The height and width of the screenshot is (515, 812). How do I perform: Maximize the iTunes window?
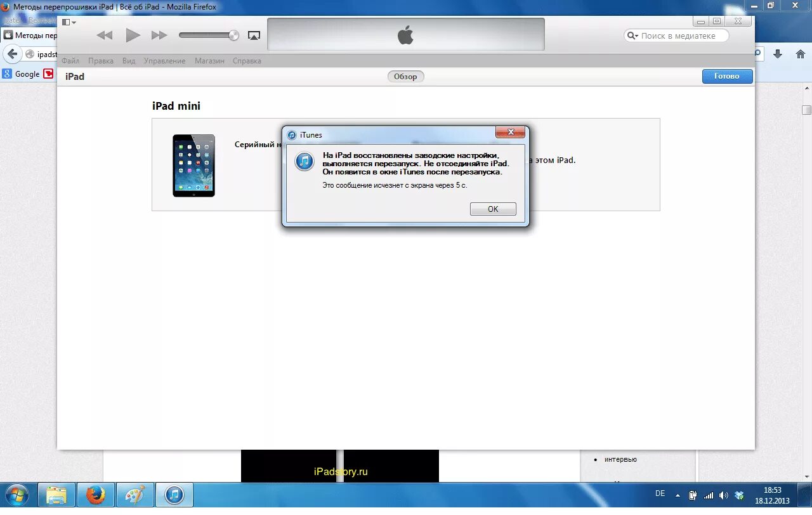716,21
